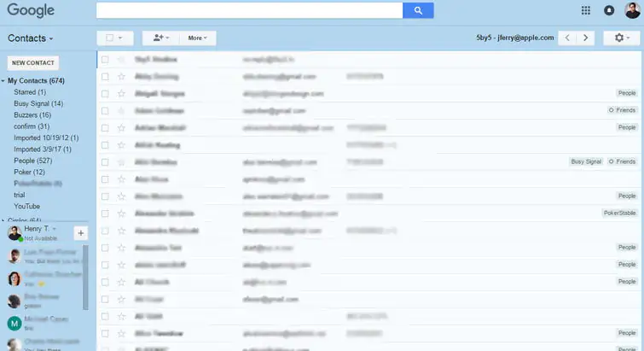644x351 pixels.
Task: Click My Contacts (674) label
Action: [36, 81]
